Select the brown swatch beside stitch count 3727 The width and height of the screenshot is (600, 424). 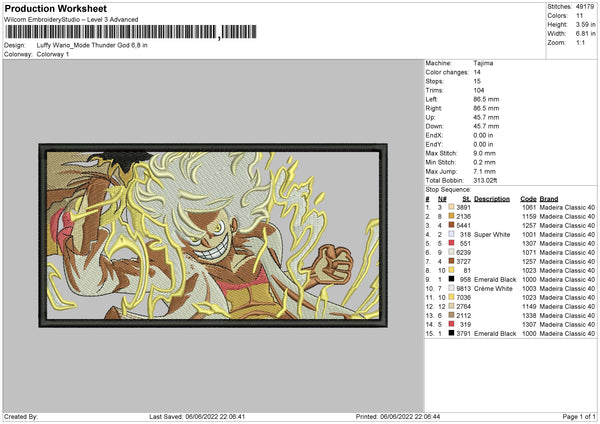(x=451, y=261)
